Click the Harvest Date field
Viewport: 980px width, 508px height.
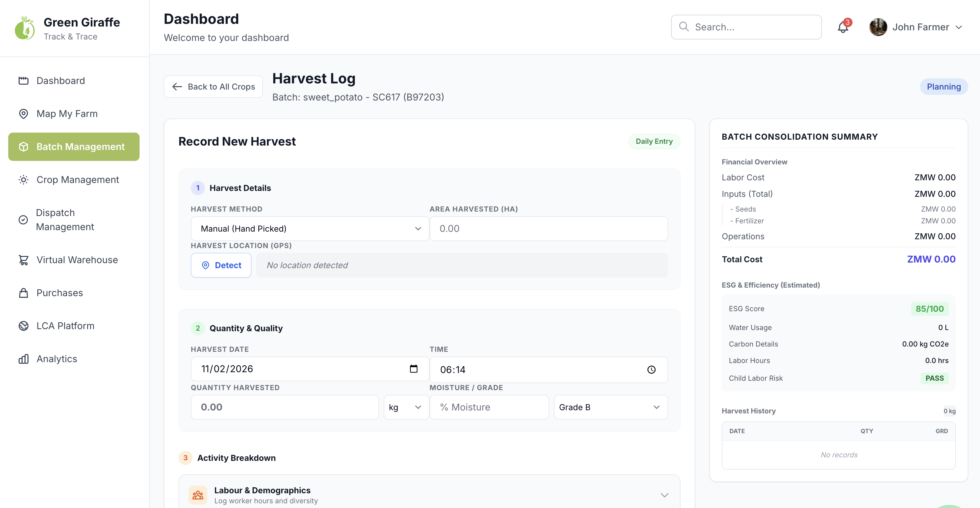(310, 369)
